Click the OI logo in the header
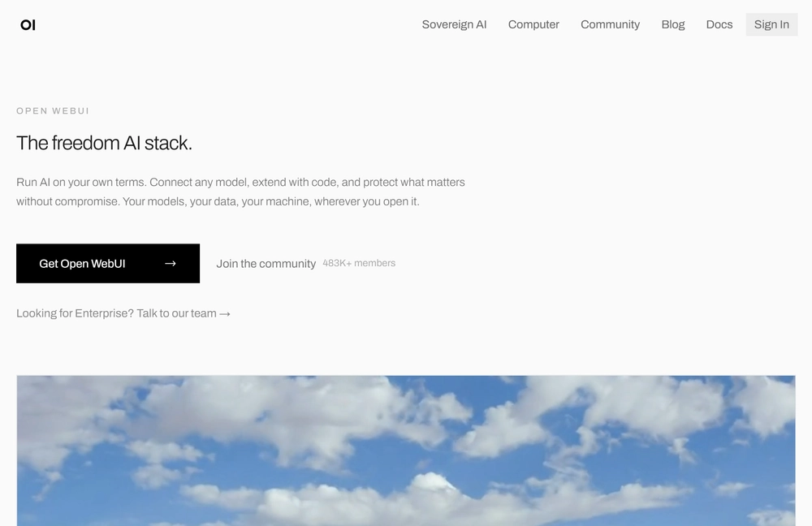This screenshot has width=812, height=526. [28, 25]
